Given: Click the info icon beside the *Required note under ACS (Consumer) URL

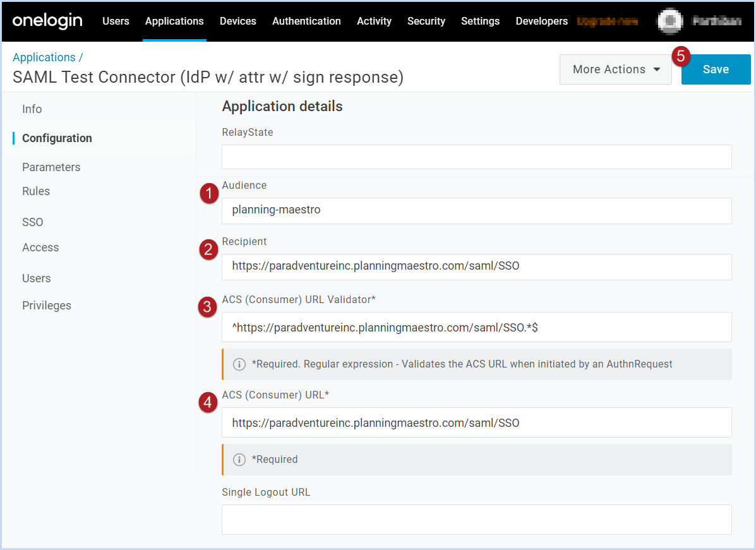Looking at the screenshot, I should (x=239, y=459).
